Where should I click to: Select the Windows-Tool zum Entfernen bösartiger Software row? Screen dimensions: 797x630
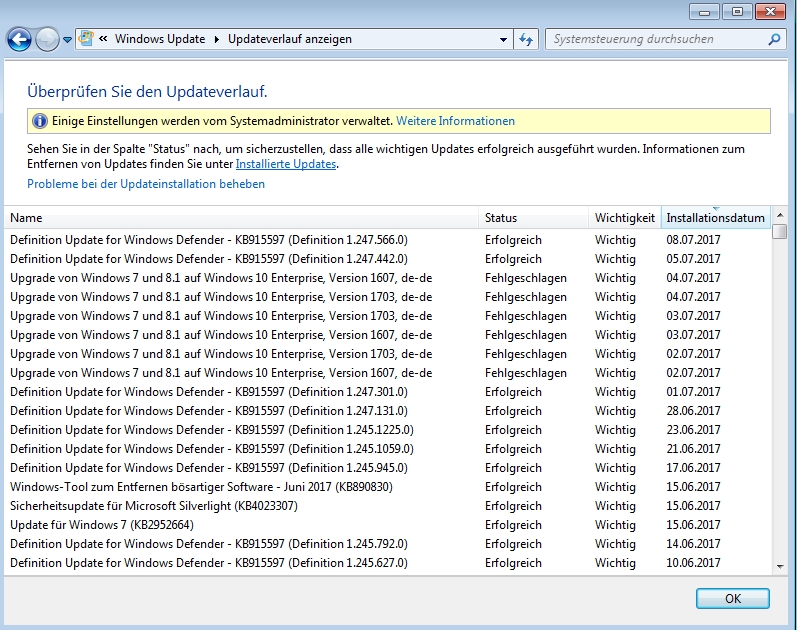[389, 487]
